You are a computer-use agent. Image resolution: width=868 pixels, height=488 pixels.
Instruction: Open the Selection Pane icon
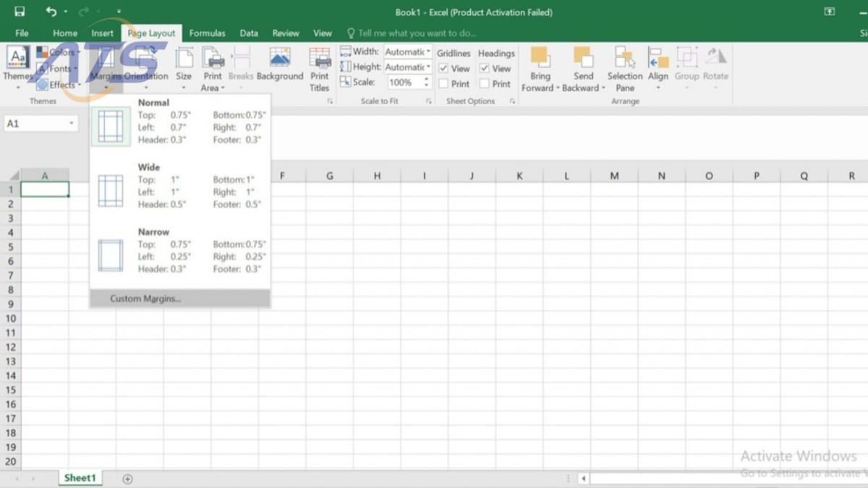coord(625,57)
